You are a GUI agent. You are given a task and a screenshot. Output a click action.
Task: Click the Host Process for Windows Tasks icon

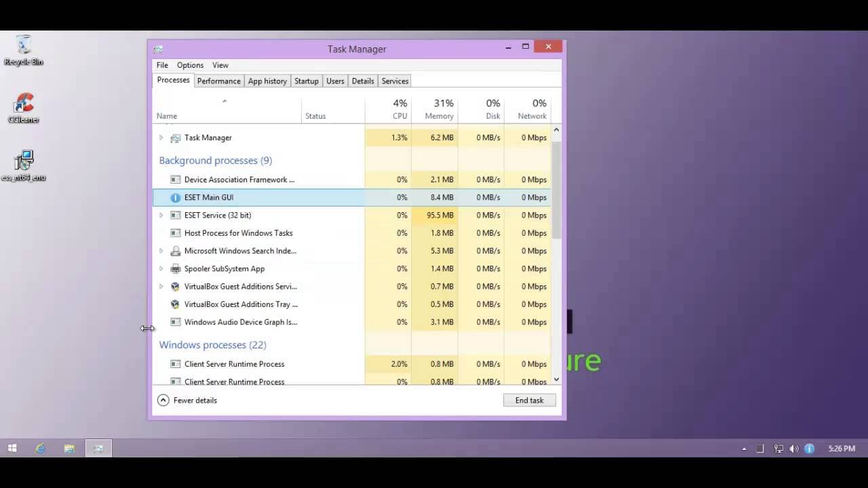click(175, 233)
